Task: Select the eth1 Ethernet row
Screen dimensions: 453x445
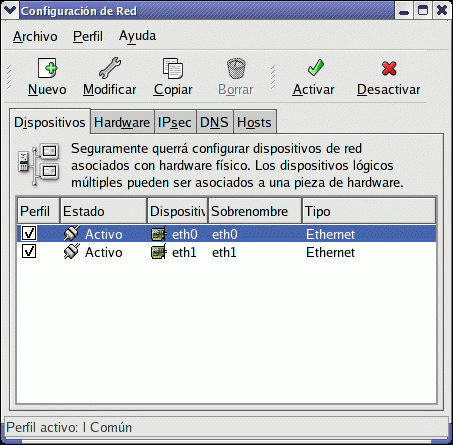Action: [x=227, y=252]
